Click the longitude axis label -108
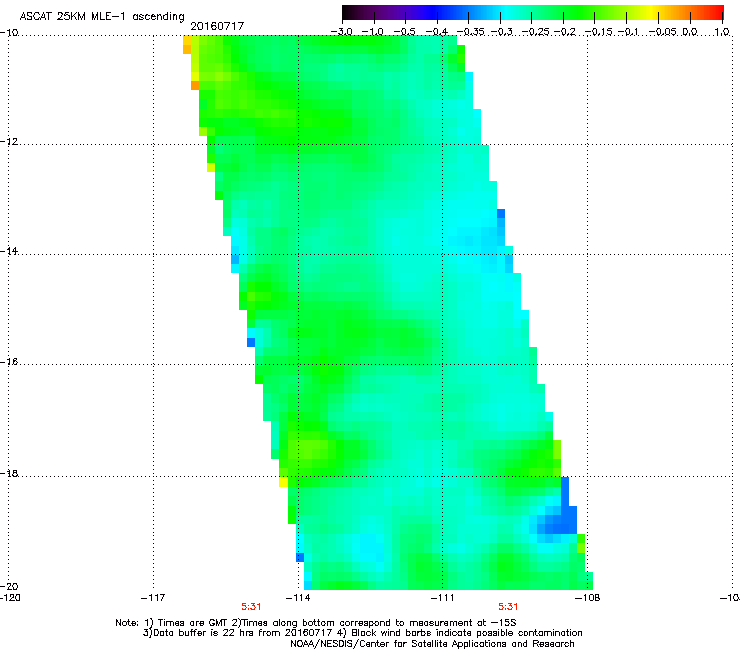 (x=588, y=598)
